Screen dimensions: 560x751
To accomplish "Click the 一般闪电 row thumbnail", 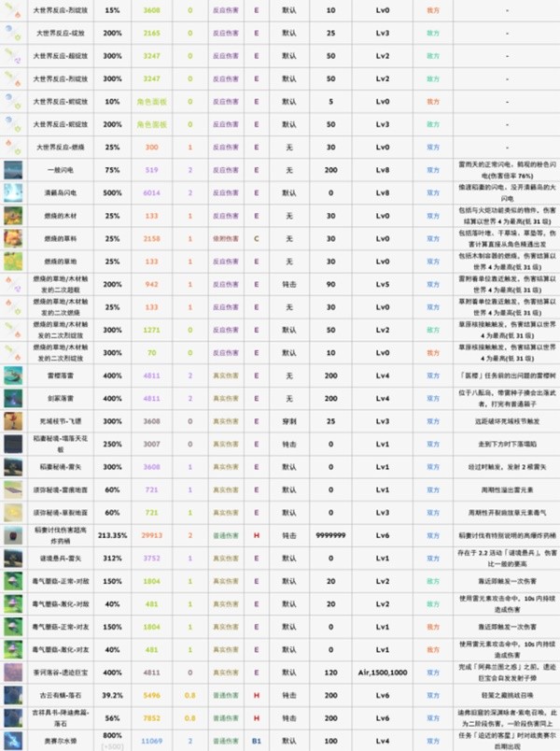I will click(13, 170).
